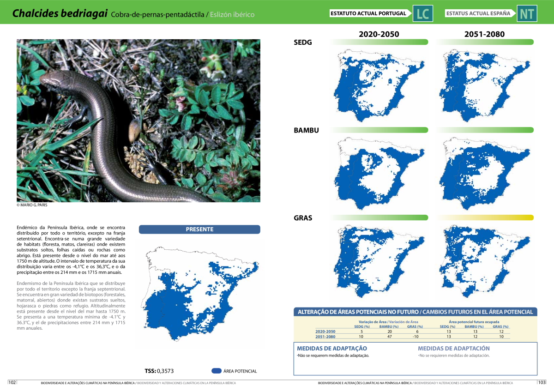Click the 2020-2050 row label in the table
Image resolution: width=554 pixels, height=392 pixels.
[325, 332]
